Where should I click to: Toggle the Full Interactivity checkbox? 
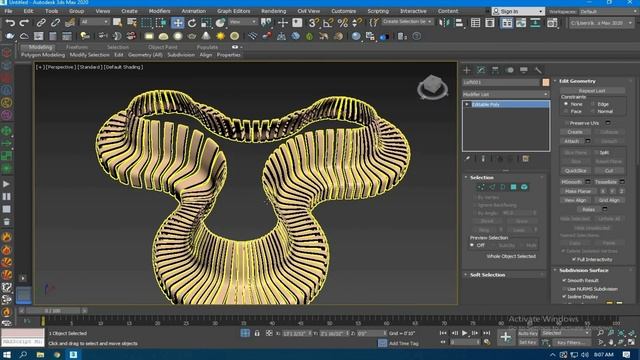pos(574,259)
